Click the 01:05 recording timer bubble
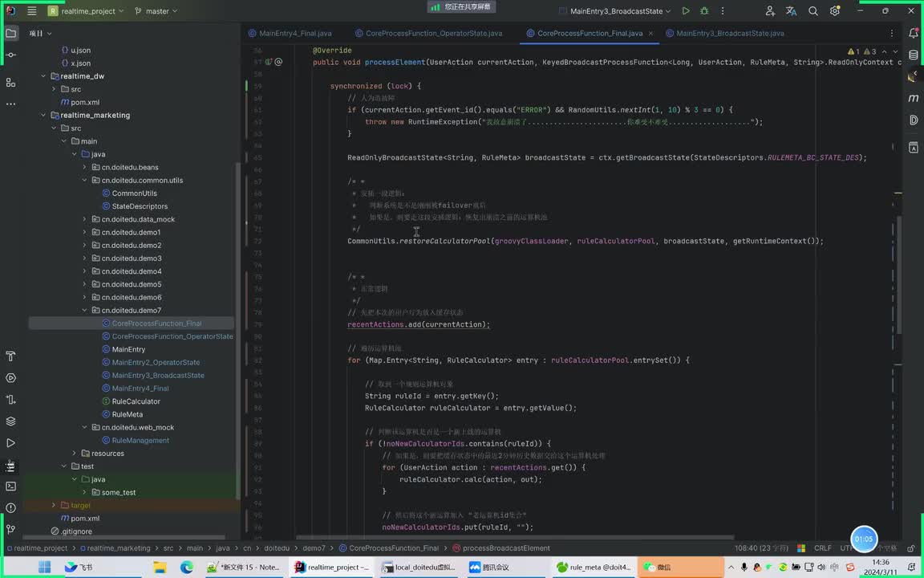 [864, 539]
